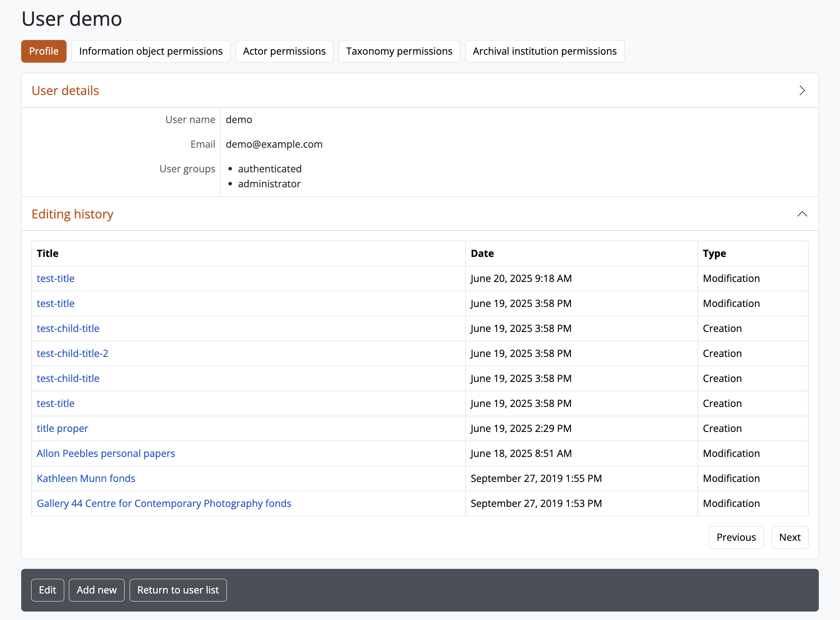Click the Add new button
Image resolution: width=840 pixels, height=620 pixels.
pyautogui.click(x=97, y=590)
